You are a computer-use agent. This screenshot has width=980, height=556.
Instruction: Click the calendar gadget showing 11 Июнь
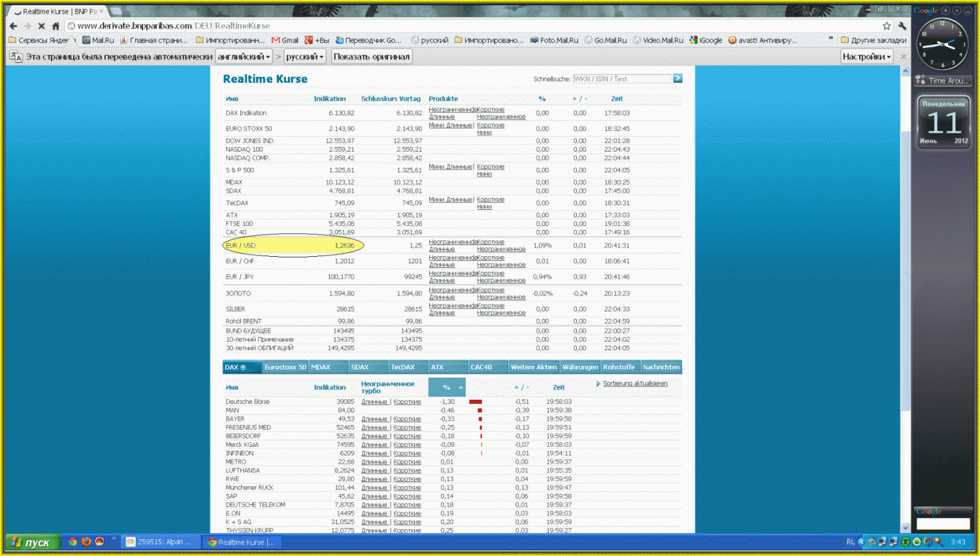(x=944, y=123)
